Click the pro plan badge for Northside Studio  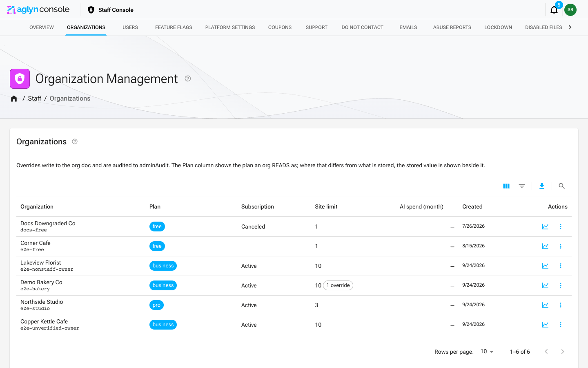tap(156, 305)
